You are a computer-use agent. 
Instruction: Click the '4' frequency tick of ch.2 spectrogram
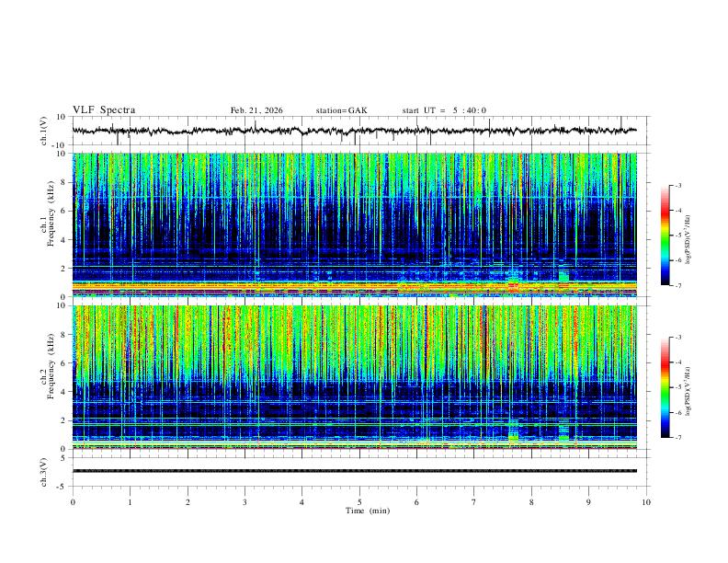(x=63, y=392)
